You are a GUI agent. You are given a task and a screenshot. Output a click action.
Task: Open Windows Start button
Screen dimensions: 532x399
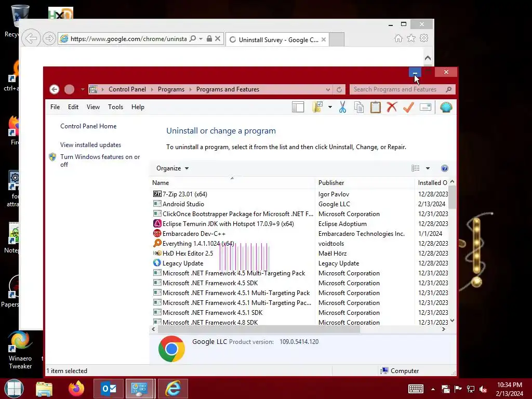(14, 389)
